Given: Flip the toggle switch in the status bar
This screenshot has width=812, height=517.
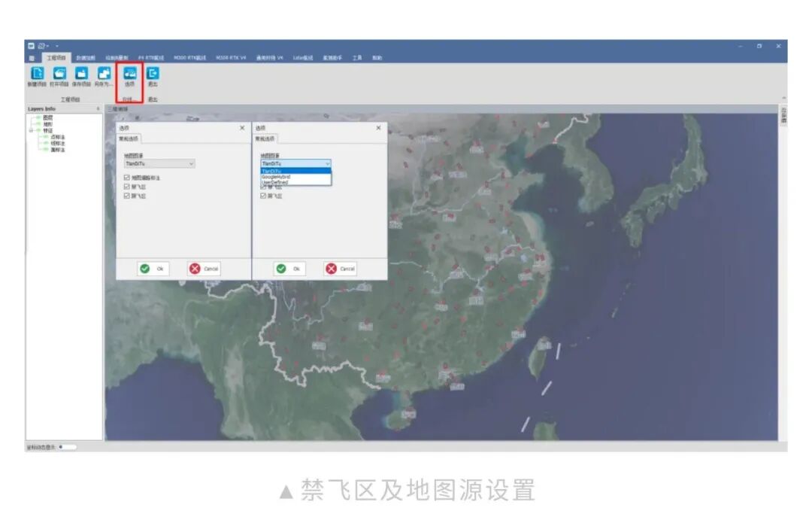Looking at the screenshot, I should tap(67, 447).
